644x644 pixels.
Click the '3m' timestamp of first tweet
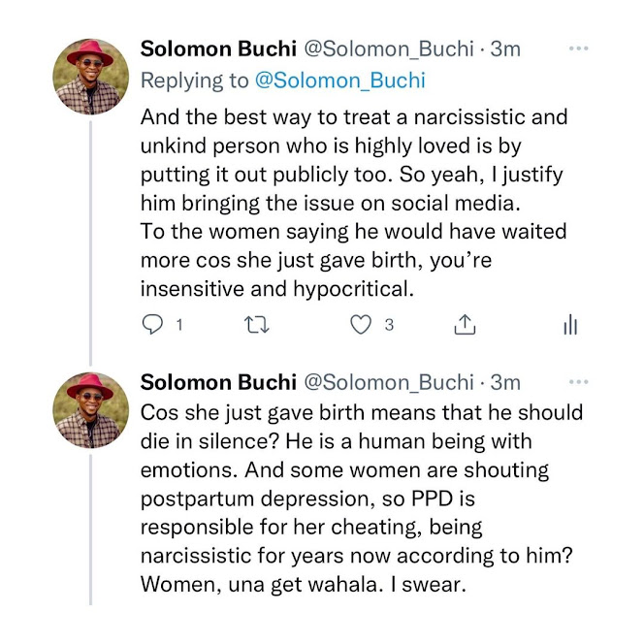pyautogui.click(x=505, y=49)
